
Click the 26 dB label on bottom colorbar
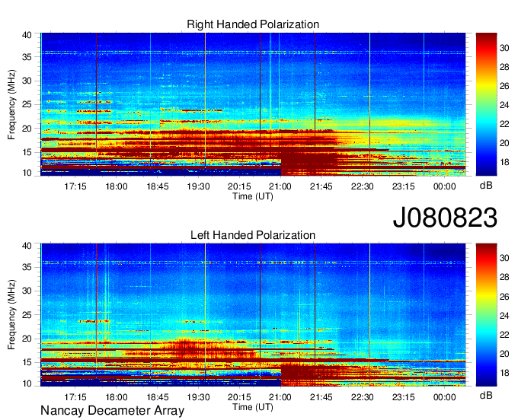click(504, 297)
